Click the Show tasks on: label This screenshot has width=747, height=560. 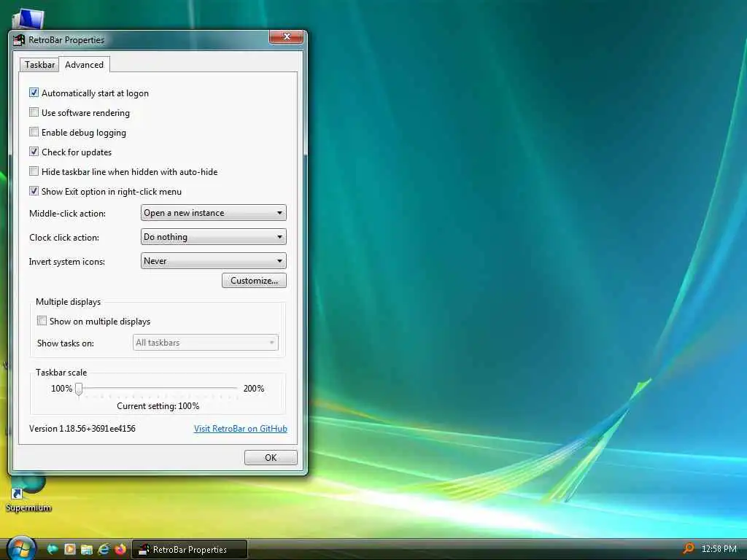[x=65, y=343]
